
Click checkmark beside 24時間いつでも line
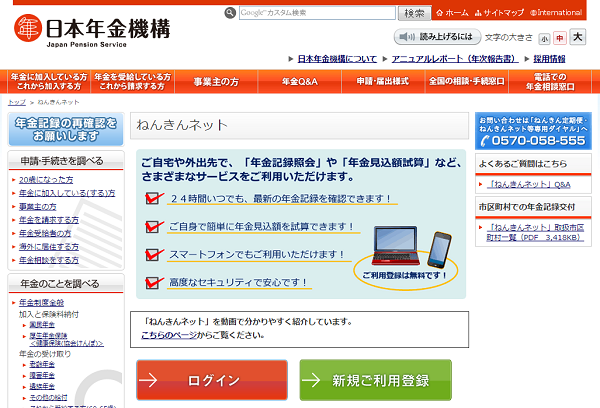pos(154,198)
